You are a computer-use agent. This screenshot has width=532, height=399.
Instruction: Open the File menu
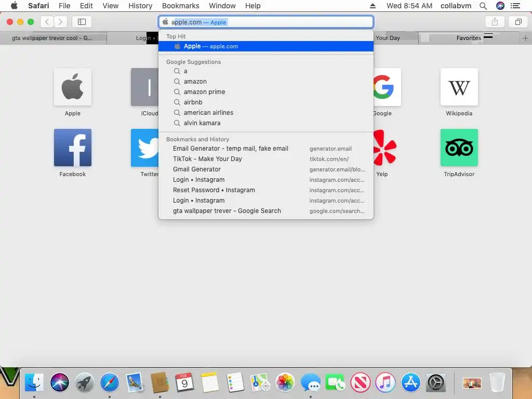(x=64, y=6)
